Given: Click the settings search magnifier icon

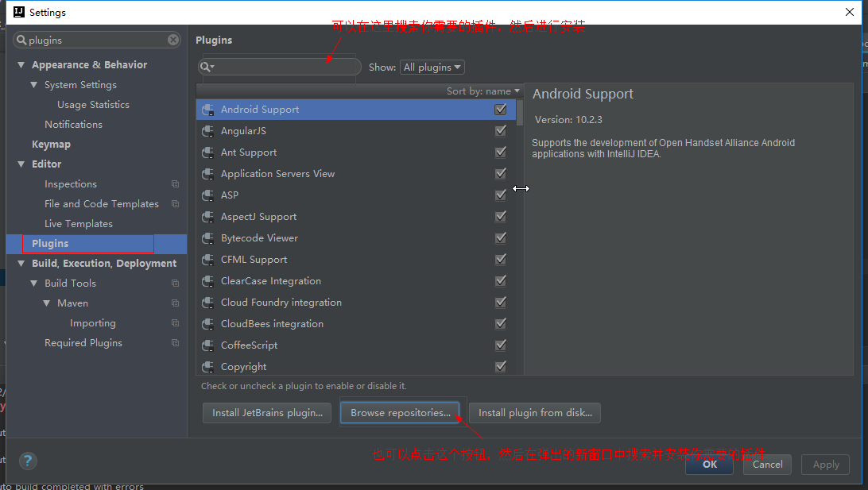Looking at the screenshot, I should tap(21, 40).
